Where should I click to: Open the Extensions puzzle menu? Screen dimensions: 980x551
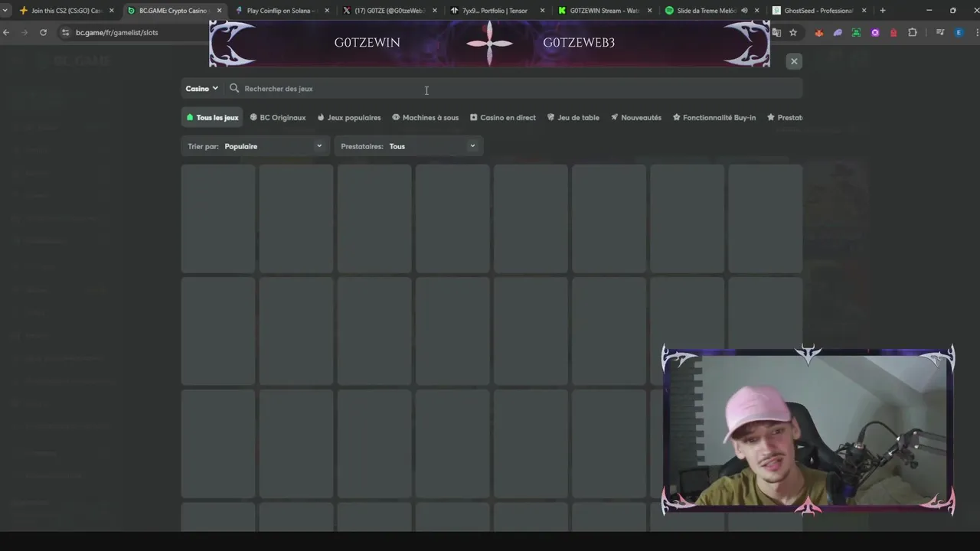913,32
